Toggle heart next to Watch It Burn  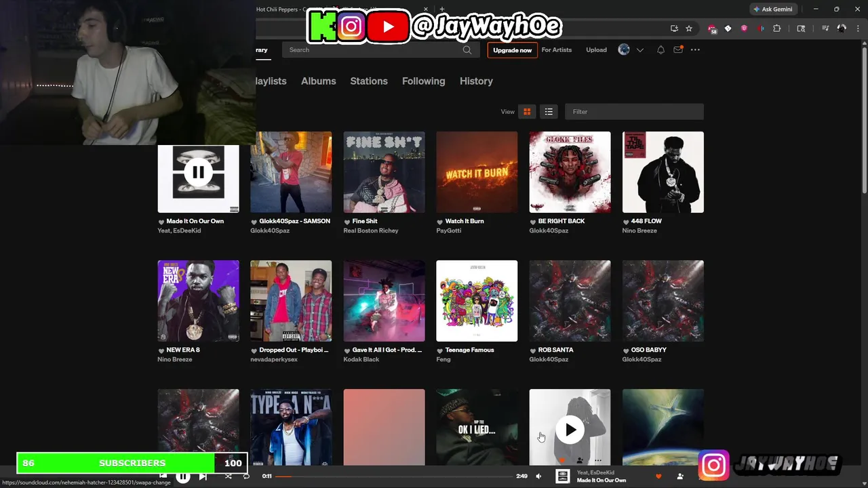[x=440, y=222]
